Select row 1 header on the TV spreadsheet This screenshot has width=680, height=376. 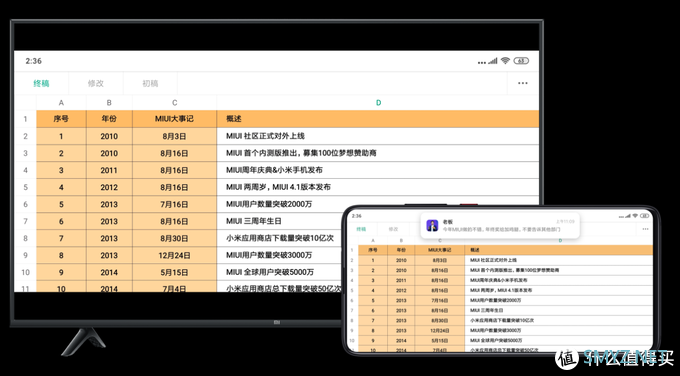[26, 119]
